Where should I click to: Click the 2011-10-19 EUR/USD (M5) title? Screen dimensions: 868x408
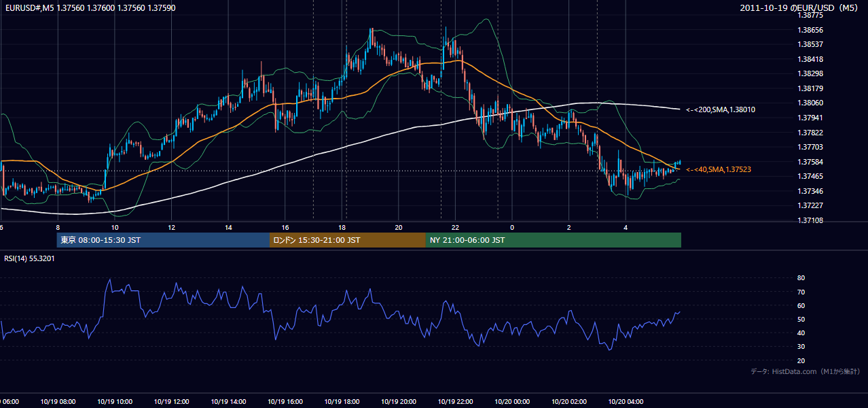point(799,7)
